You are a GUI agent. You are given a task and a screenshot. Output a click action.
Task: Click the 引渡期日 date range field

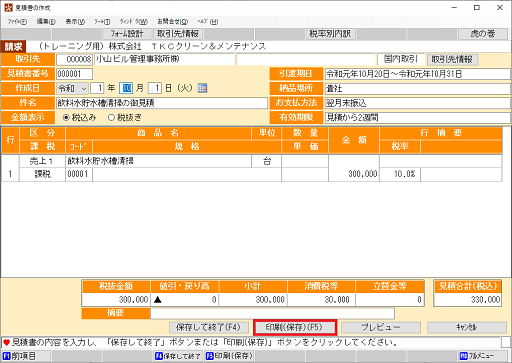[x=418, y=74]
